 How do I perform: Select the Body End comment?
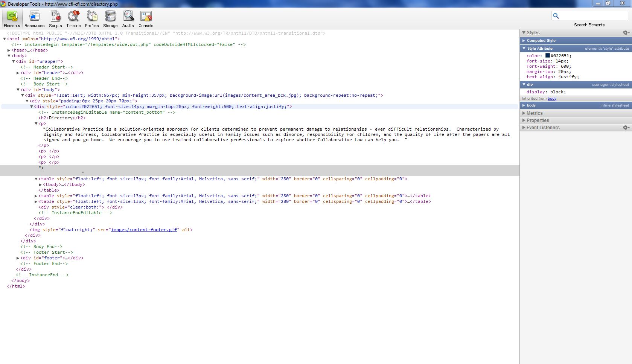41,247
